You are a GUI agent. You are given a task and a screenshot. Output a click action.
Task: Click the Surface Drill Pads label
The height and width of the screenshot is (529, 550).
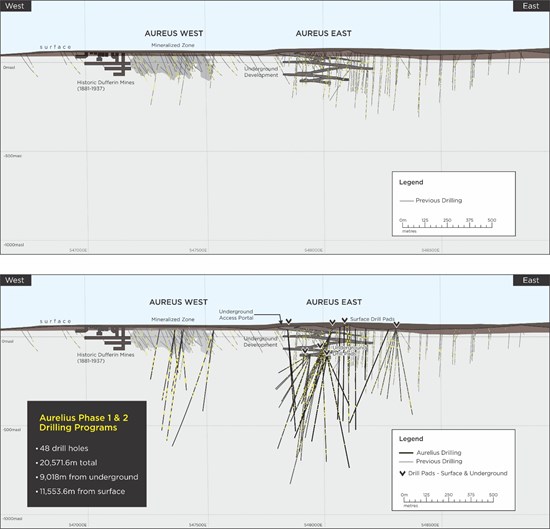372,319
